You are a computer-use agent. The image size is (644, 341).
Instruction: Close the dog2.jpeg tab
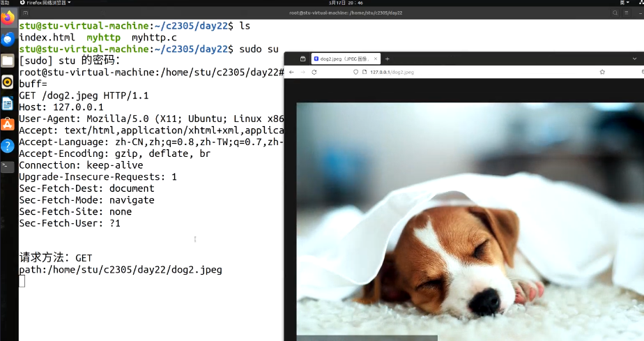(x=376, y=59)
